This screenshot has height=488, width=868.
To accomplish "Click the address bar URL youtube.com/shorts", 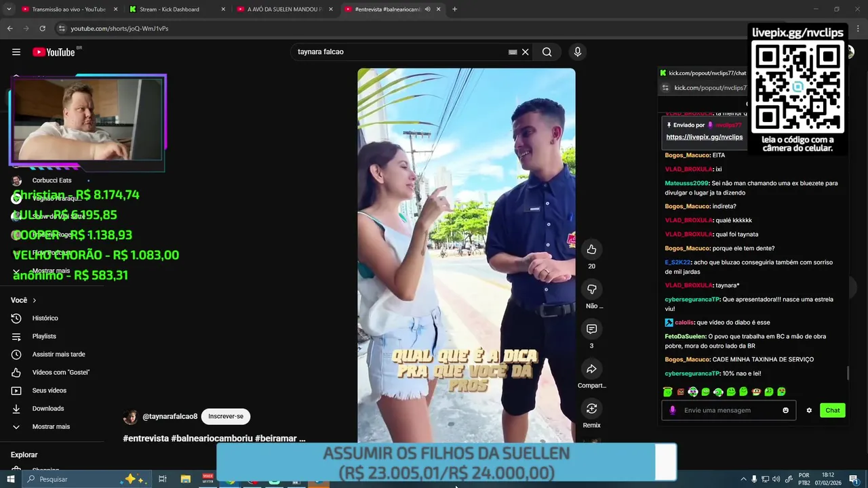I will [119, 28].
